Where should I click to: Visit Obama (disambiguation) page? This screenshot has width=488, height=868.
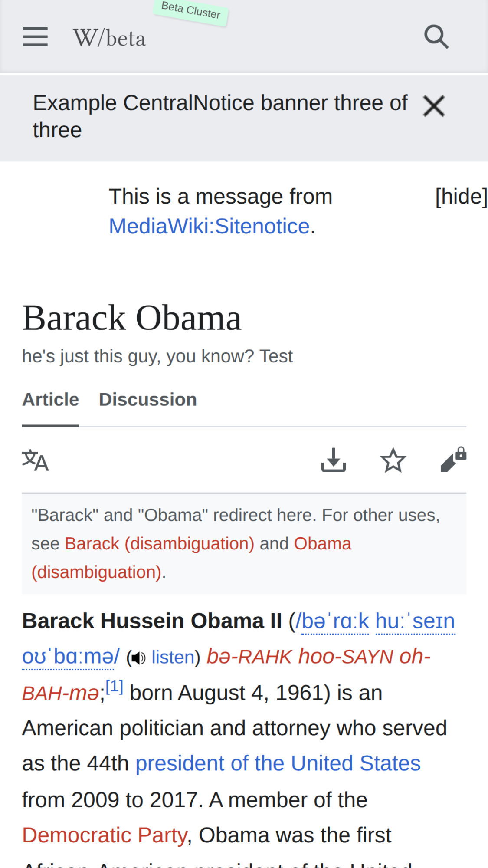pos(322,543)
